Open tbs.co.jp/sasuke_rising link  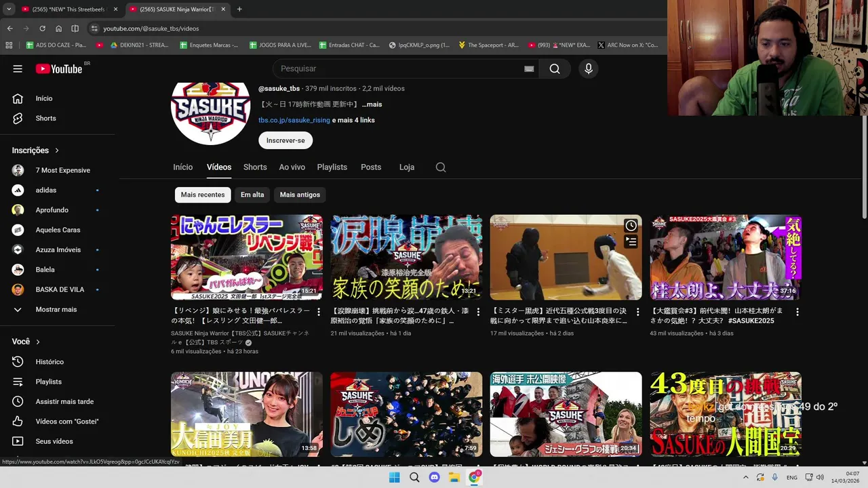294,120
